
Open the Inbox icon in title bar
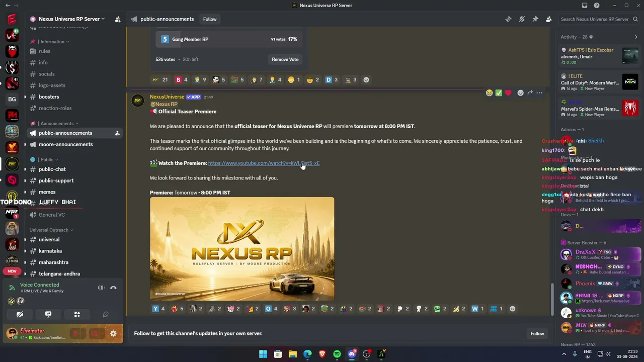[585, 6]
